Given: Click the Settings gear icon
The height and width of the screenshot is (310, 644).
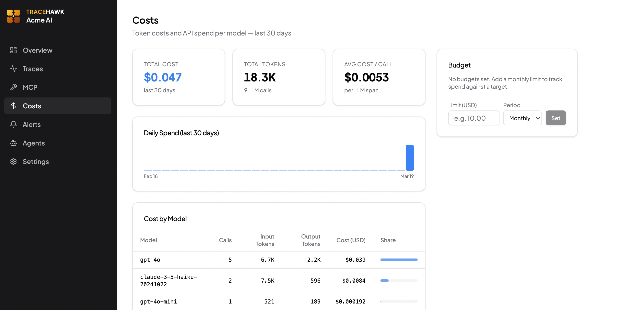Looking at the screenshot, I should pyautogui.click(x=13, y=161).
